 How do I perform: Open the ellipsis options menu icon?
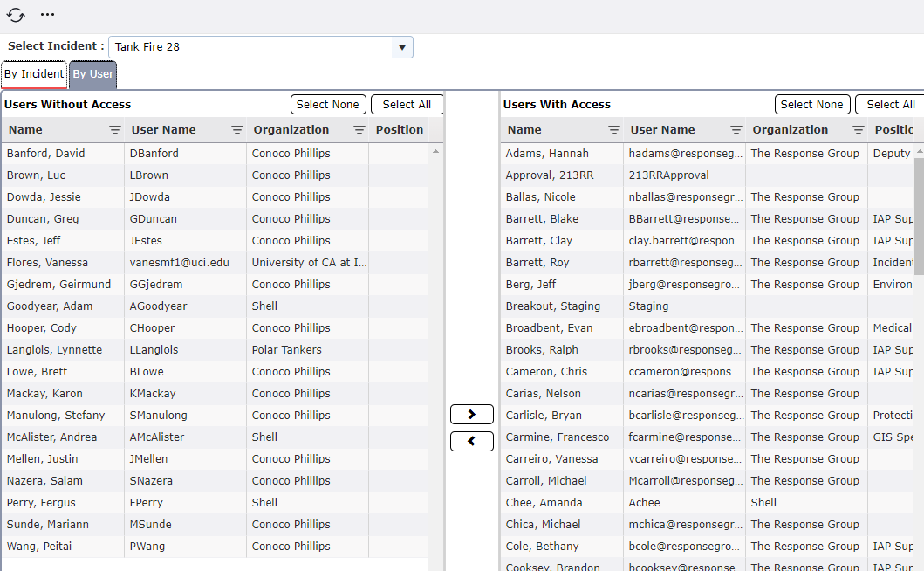[x=47, y=14]
